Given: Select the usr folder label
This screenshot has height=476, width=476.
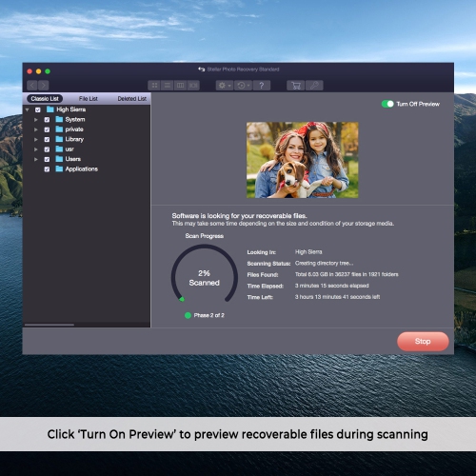Looking at the screenshot, I should tap(69, 149).
